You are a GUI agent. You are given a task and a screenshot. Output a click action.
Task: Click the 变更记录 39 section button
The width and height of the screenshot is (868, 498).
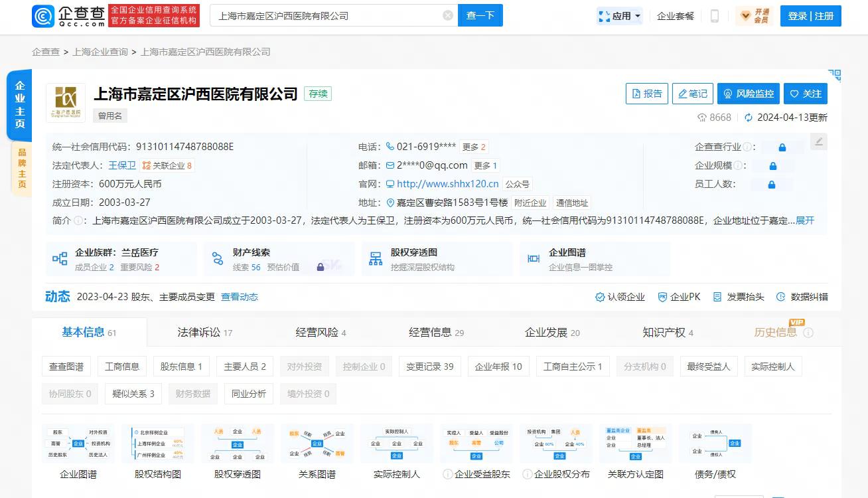[430, 367]
